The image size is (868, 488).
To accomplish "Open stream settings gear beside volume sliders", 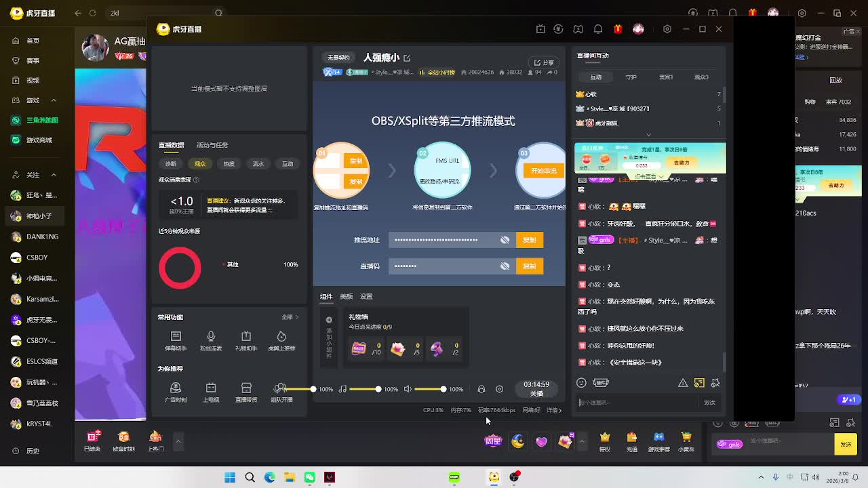I will coord(499,389).
